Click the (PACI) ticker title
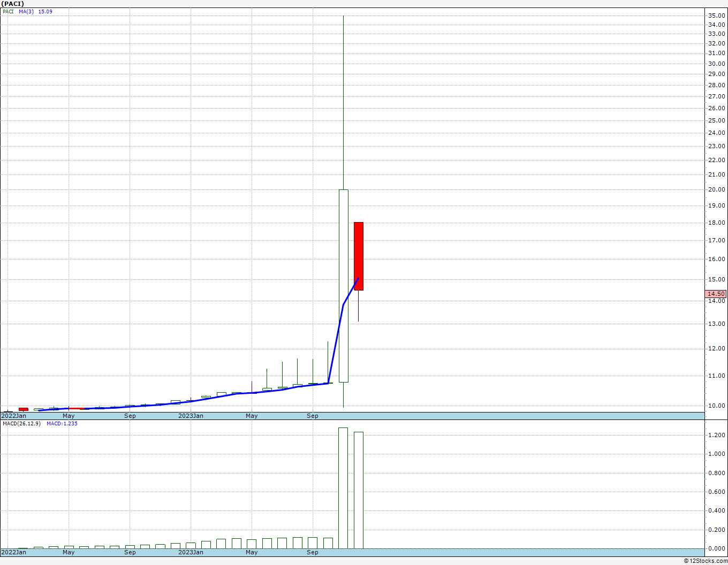Viewport: 728px width, 565px height. [x=13, y=4]
